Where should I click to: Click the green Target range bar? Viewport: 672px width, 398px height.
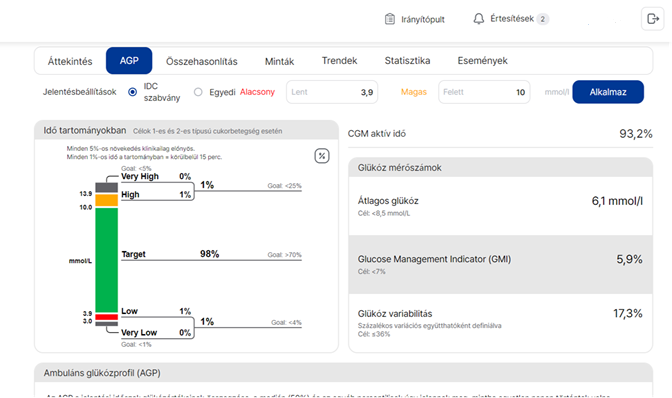point(107,260)
